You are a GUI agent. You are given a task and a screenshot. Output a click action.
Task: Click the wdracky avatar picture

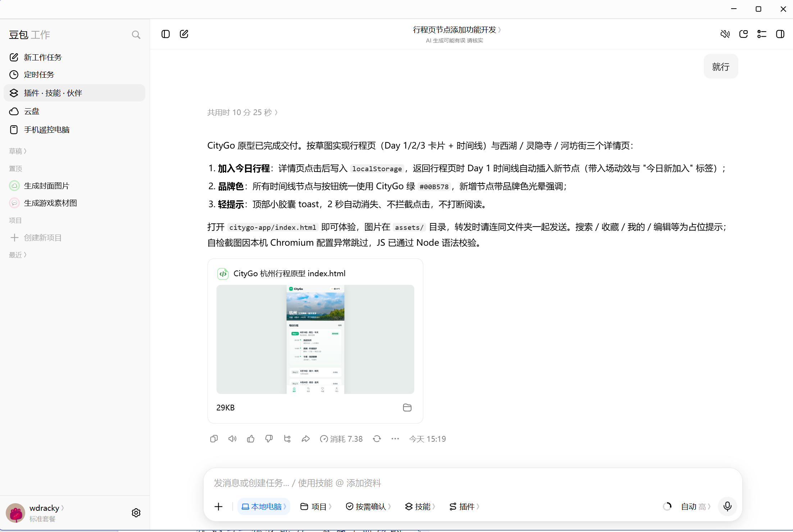15,513
